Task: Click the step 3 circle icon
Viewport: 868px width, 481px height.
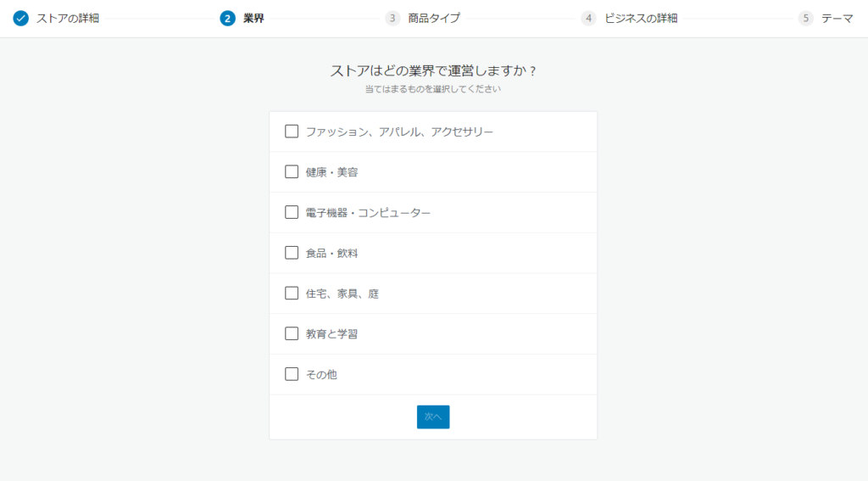Action: pos(392,19)
